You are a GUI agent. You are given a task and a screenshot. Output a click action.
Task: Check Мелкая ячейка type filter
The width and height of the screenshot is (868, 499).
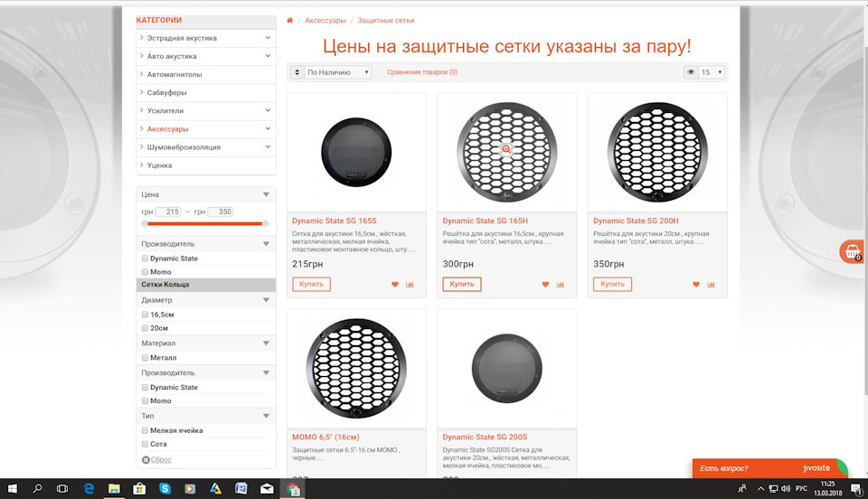145,430
